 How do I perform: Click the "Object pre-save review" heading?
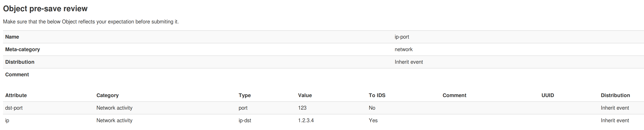click(x=45, y=9)
